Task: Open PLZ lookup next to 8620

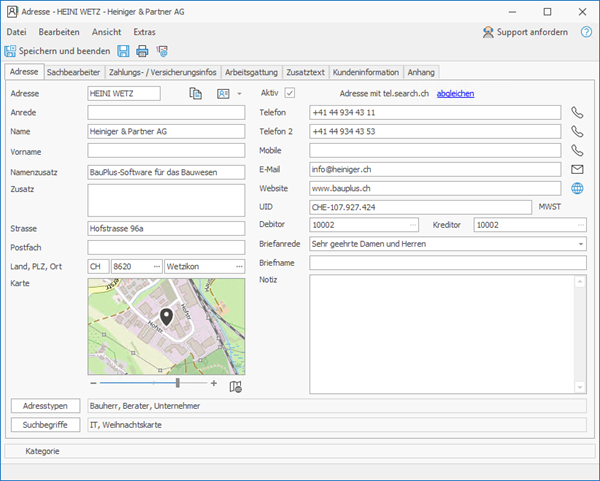Action: pos(155,266)
